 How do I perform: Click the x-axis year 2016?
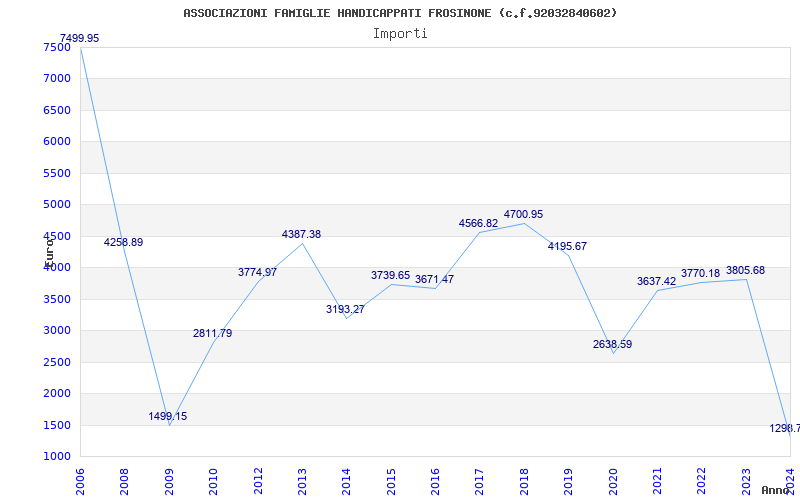click(x=435, y=481)
